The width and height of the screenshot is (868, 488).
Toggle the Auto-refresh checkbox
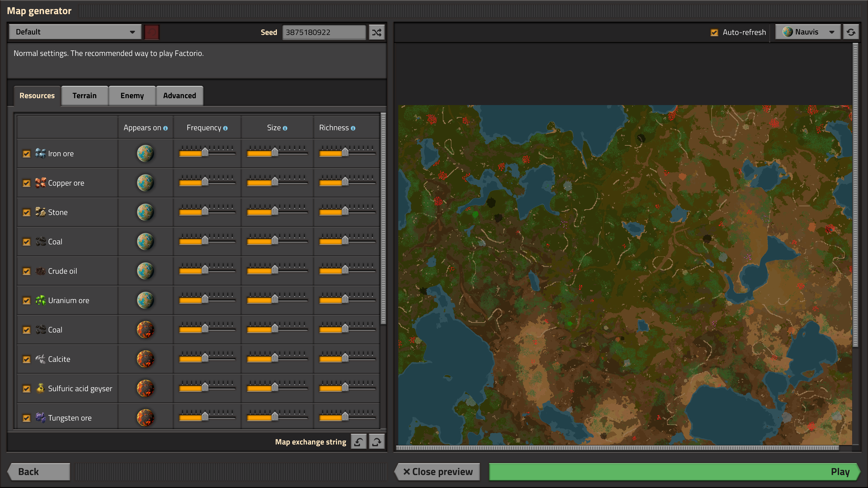coord(714,32)
